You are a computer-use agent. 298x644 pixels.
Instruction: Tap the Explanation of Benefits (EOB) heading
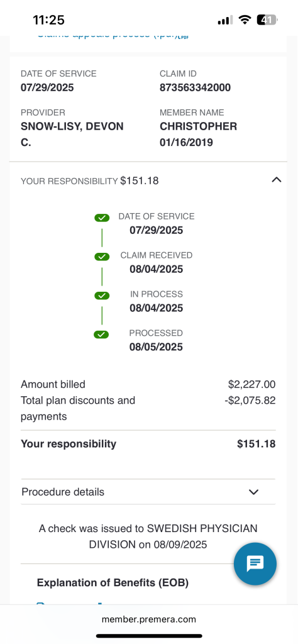[x=113, y=582]
